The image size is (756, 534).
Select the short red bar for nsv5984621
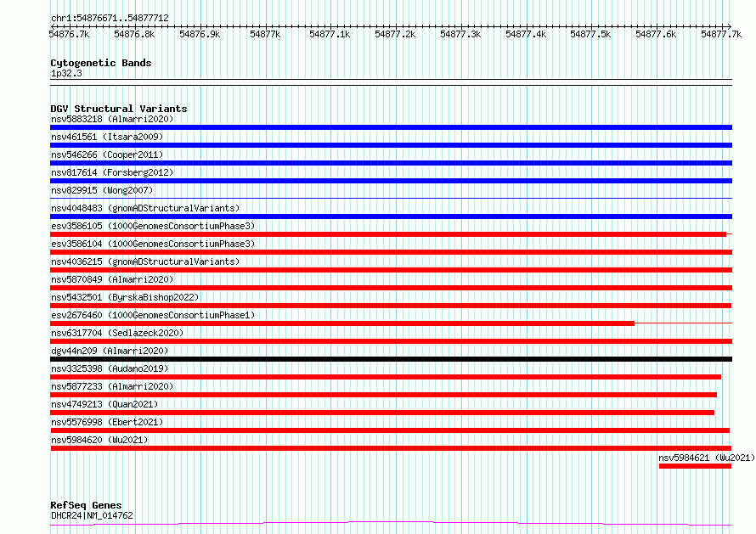click(695, 466)
